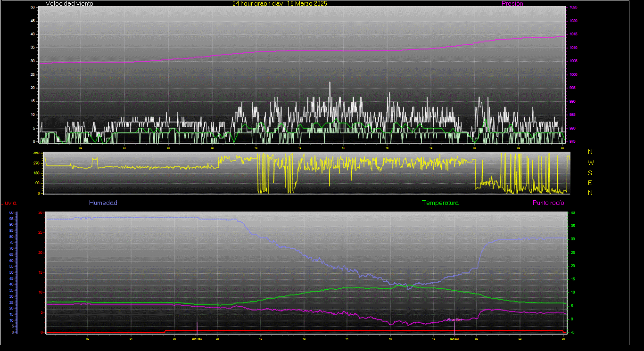Click the small 'Sun Set' marker on the time axis
The height and width of the screenshot is (351, 644).
pyautogui.click(x=454, y=338)
